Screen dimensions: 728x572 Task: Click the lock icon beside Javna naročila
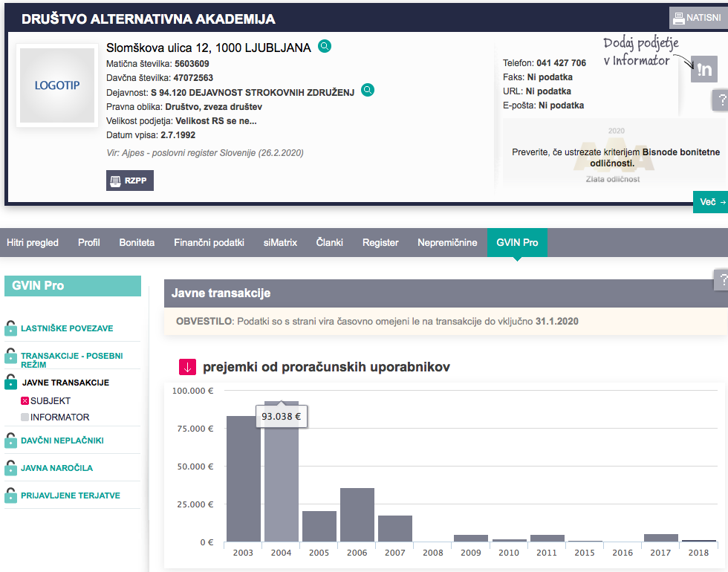pyautogui.click(x=10, y=467)
